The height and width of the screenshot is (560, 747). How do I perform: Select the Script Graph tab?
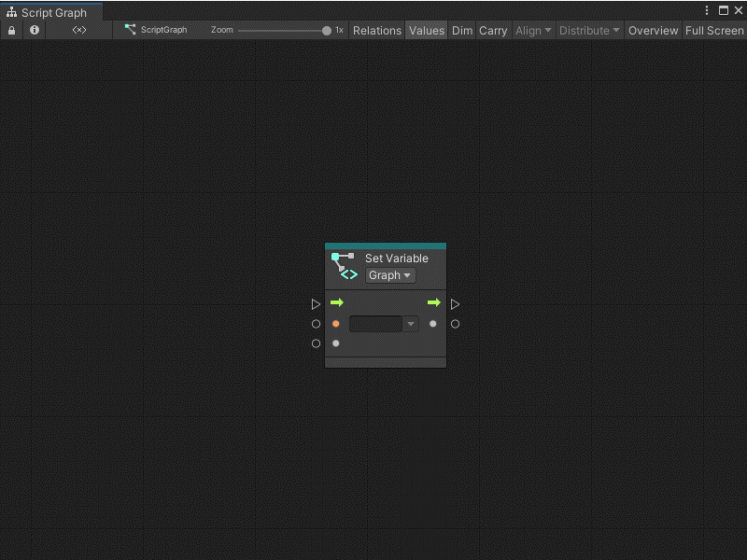click(51, 12)
